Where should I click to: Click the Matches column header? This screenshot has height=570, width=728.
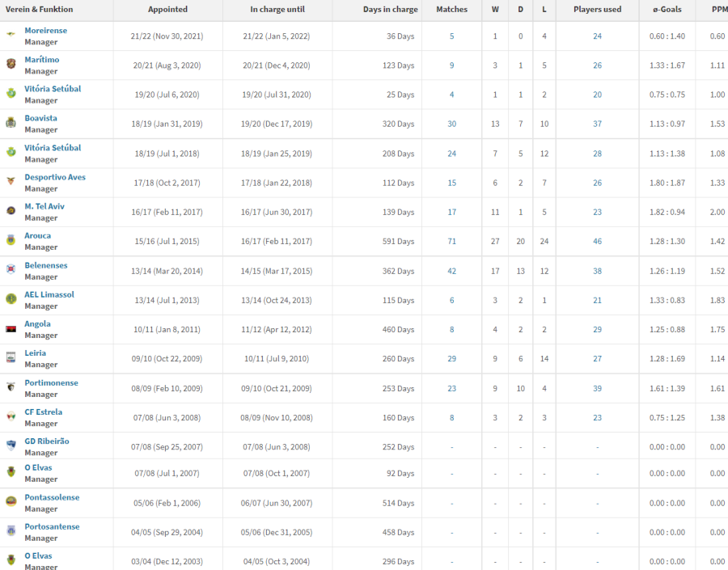click(451, 9)
